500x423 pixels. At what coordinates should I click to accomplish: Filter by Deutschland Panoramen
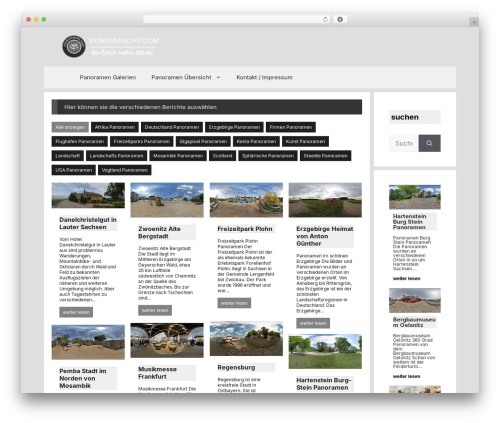pos(172,127)
